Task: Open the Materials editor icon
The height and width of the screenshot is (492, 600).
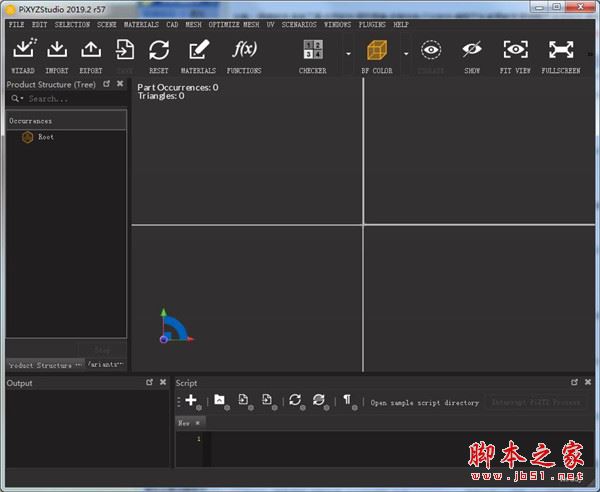Action: [x=199, y=49]
